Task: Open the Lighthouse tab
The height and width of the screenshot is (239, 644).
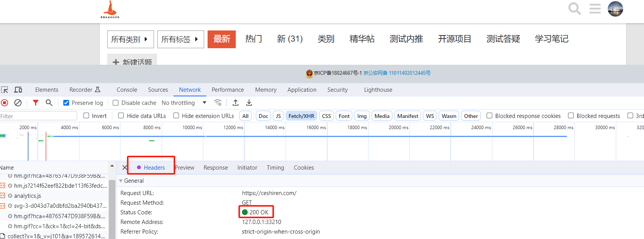Action: [378, 90]
